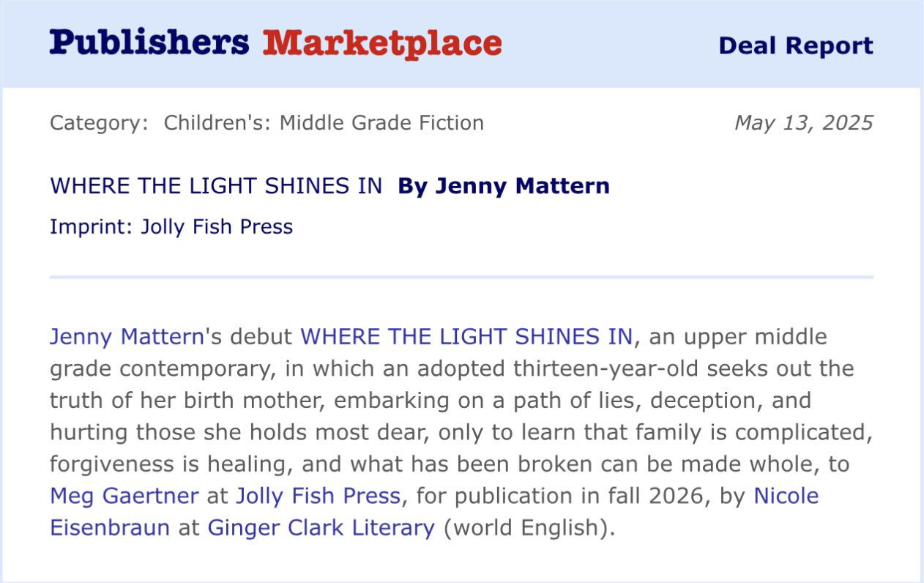Image resolution: width=924 pixels, height=583 pixels.
Task: Click the bold By Jenny Mattern byline
Action: tap(503, 186)
